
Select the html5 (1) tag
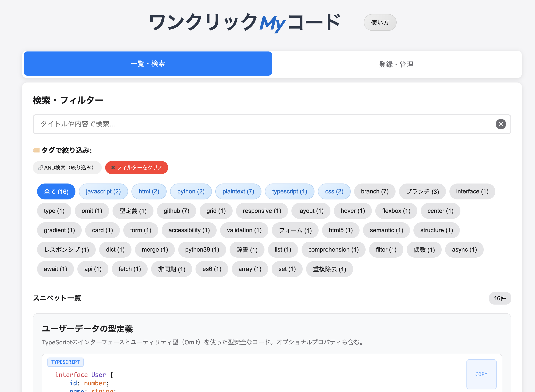click(341, 230)
